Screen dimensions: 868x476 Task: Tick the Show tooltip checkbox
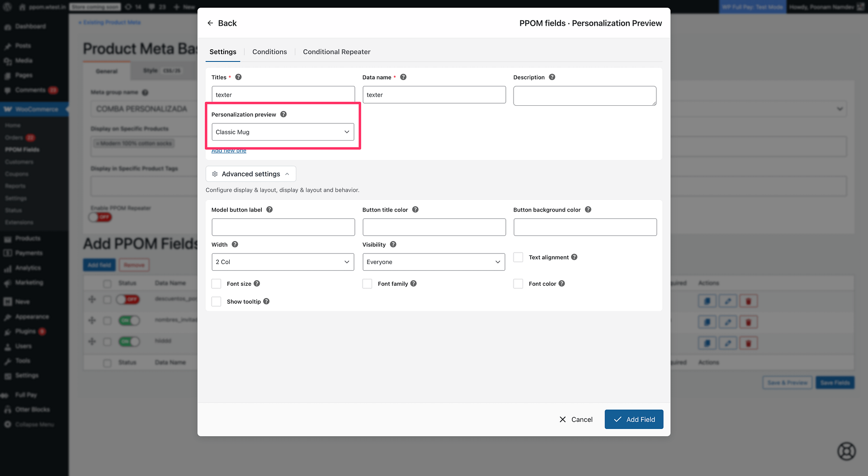(x=217, y=302)
